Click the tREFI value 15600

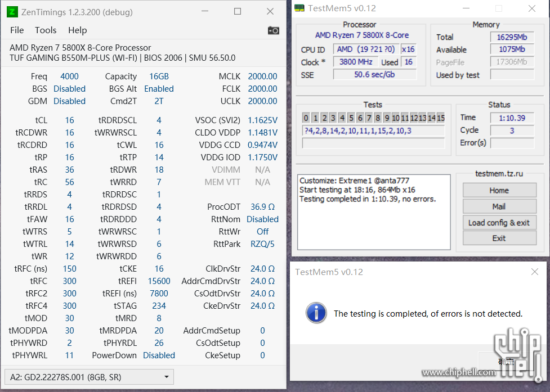coord(159,281)
